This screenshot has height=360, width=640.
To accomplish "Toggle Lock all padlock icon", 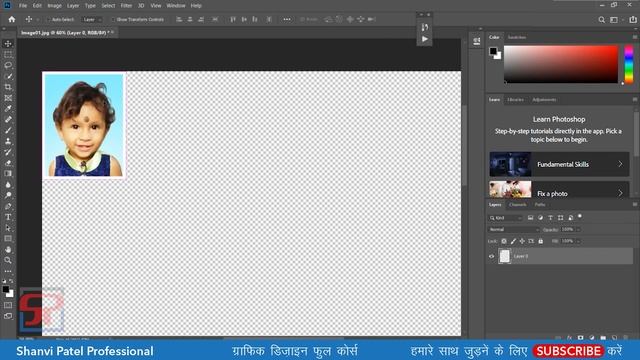I will (540, 241).
